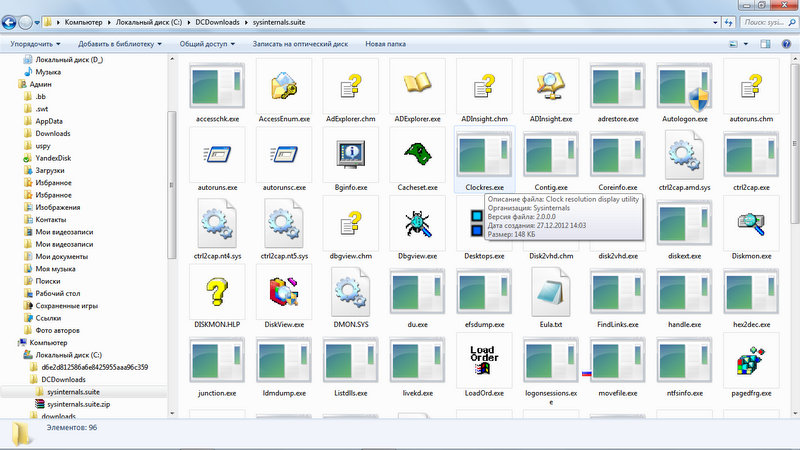Select the dbgview.chm help icon
The image size is (800, 450).
coord(351,223)
